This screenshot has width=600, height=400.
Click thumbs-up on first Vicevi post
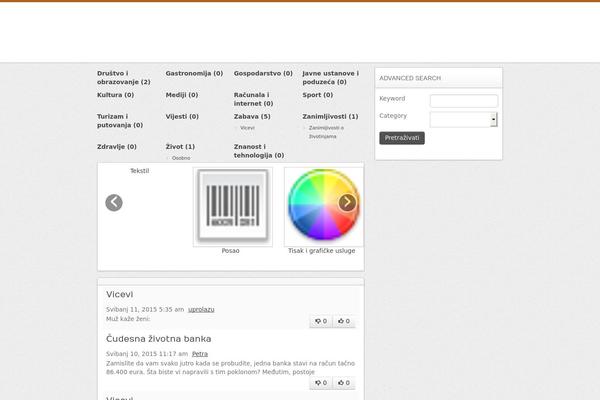tap(344, 321)
